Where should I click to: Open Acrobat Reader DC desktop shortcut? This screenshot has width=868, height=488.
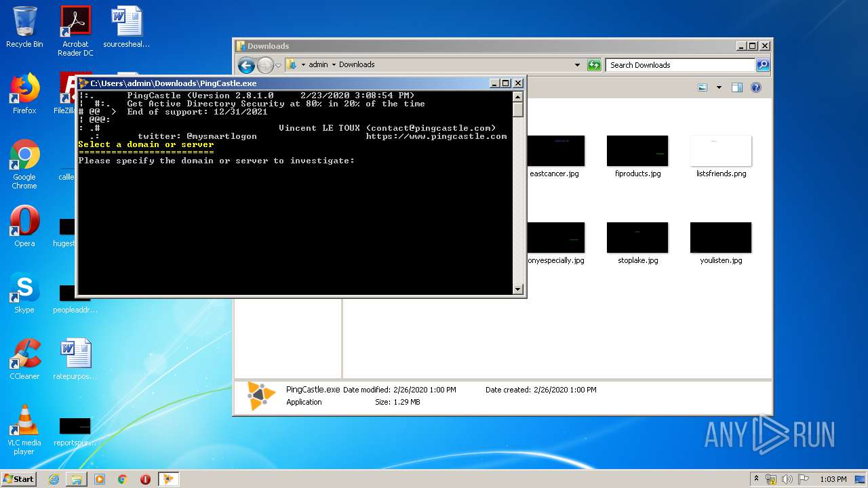(75, 30)
